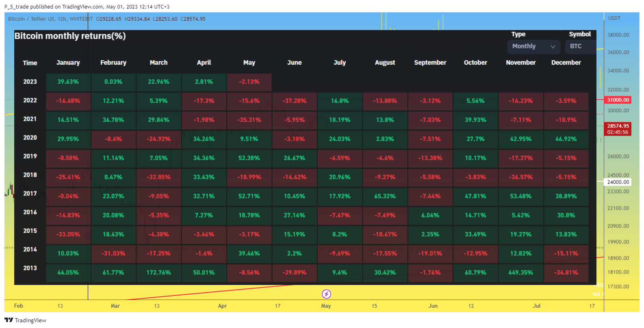Screen dimensions: 644x328
Task: Click the -36.57% cell for November 2018
Action: point(521,177)
